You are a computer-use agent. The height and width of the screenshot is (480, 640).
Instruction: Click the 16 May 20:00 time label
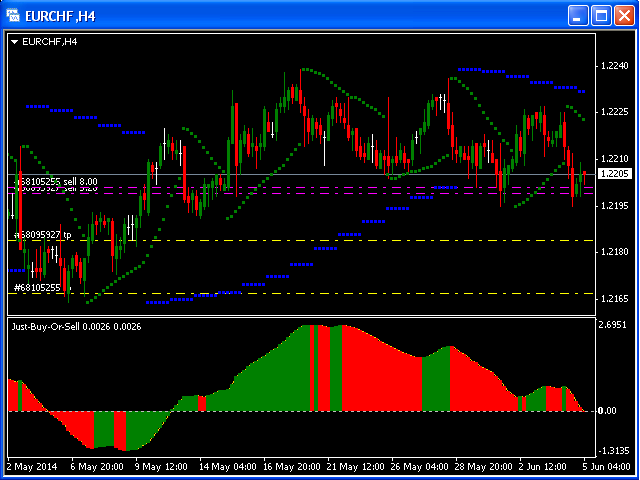(292, 466)
